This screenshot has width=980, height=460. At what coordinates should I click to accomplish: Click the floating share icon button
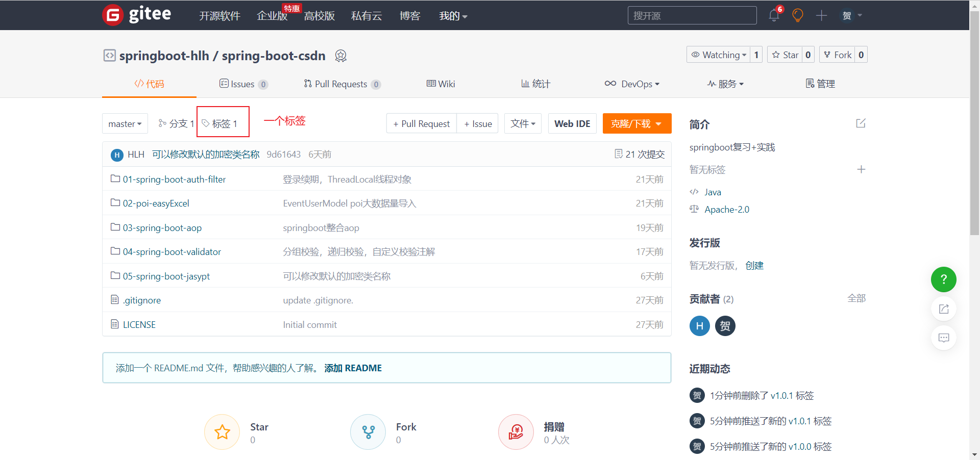(944, 309)
